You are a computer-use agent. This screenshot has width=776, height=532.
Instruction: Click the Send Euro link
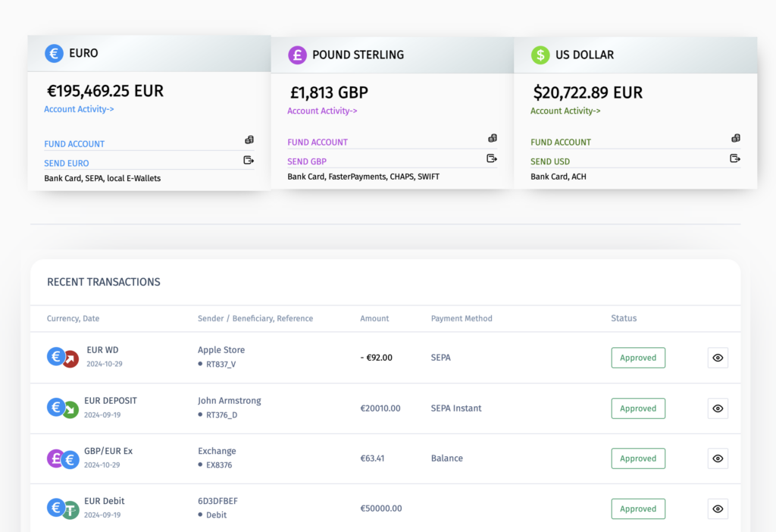[x=67, y=163]
